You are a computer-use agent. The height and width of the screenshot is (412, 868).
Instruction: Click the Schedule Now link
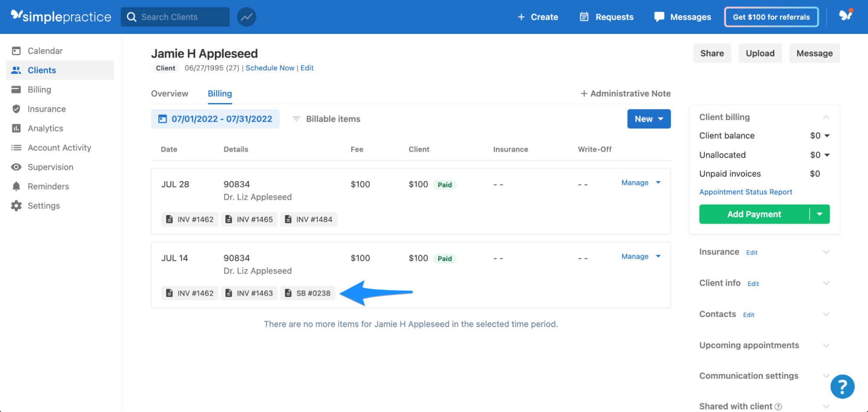(x=270, y=68)
